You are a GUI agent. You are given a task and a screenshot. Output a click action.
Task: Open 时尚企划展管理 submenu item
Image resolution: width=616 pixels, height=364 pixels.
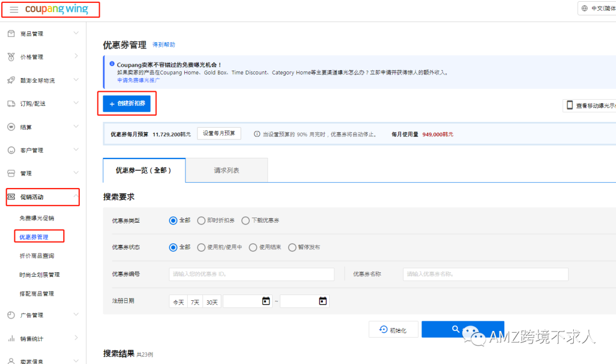tap(40, 275)
